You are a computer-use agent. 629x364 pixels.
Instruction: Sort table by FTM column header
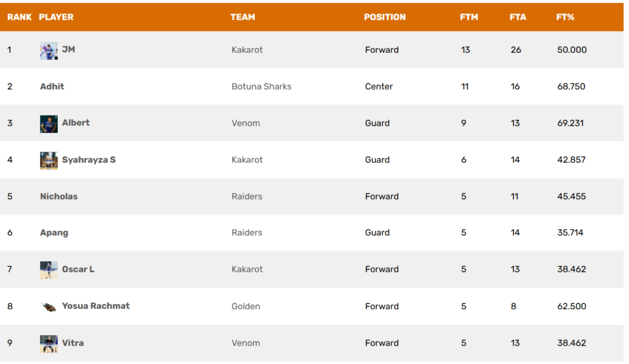coord(469,17)
